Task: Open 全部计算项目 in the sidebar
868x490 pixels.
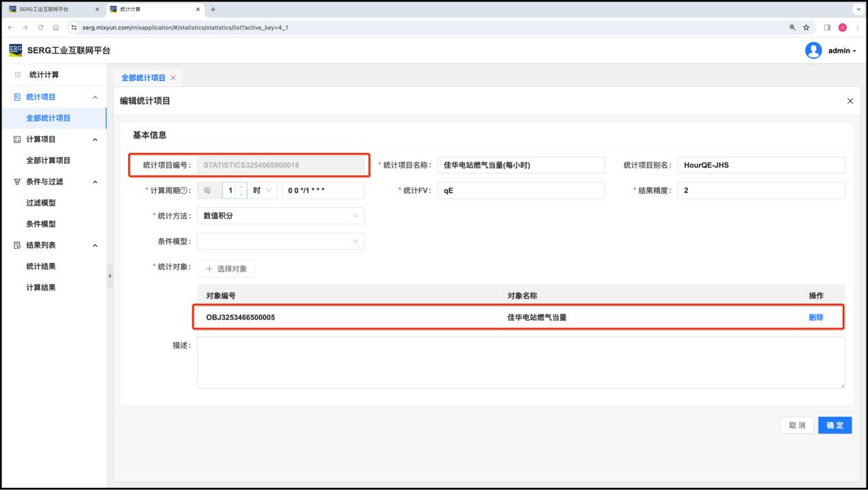Action: click(x=49, y=160)
